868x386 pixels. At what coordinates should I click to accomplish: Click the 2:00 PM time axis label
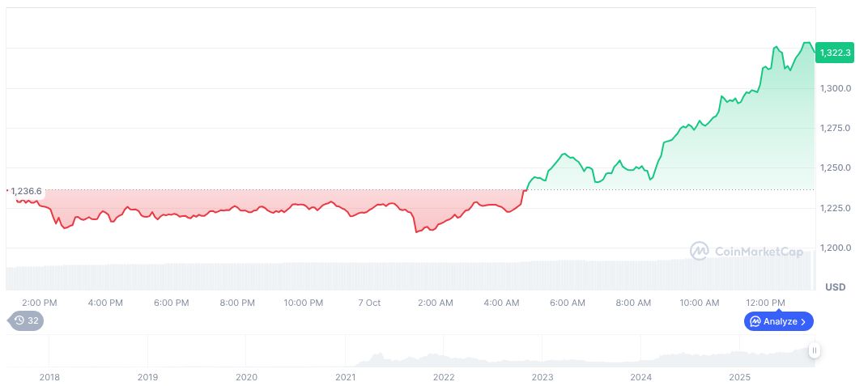click(x=39, y=303)
